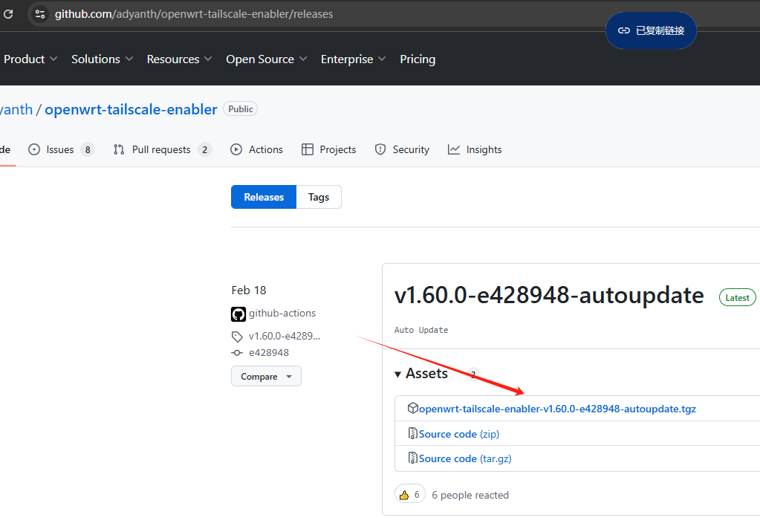760x532 pixels.
Task: Open the commit e428948 link
Action: pos(269,353)
